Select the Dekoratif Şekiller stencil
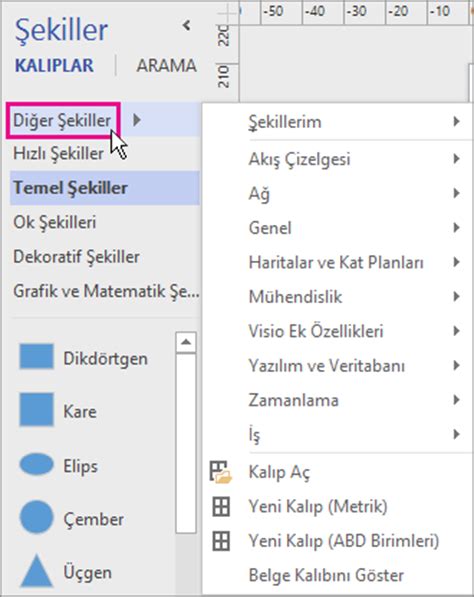 [x=76, y=257]
